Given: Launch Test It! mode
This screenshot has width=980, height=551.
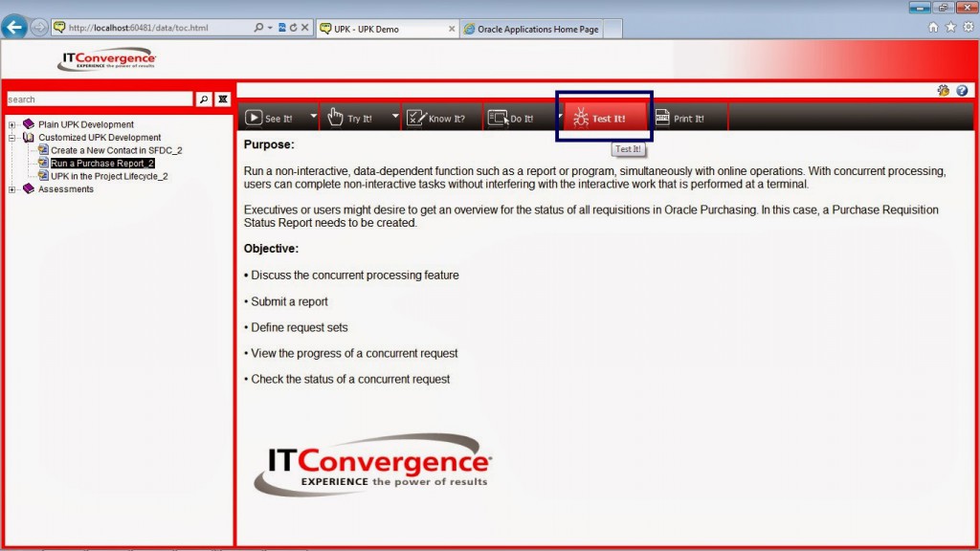Looking at the screenshot, I should point(605,118).
